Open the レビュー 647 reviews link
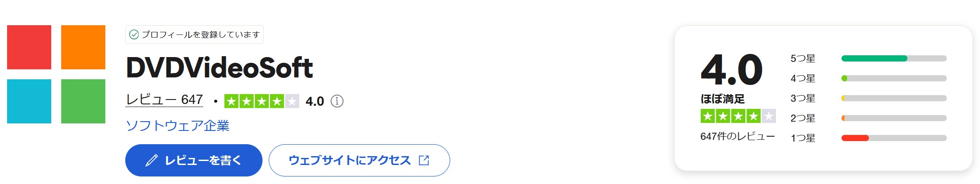 point(164,100)
